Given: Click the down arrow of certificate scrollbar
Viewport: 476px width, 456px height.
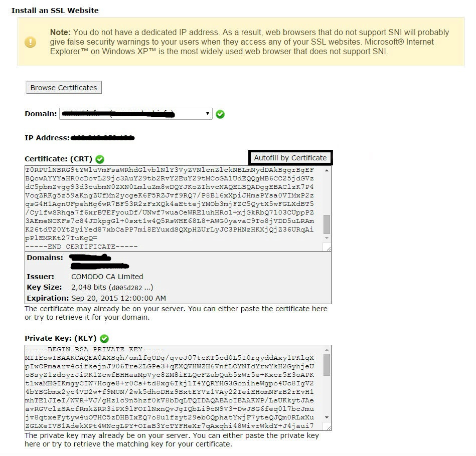Looking at the screenshot, I should [x=327, y=238].
